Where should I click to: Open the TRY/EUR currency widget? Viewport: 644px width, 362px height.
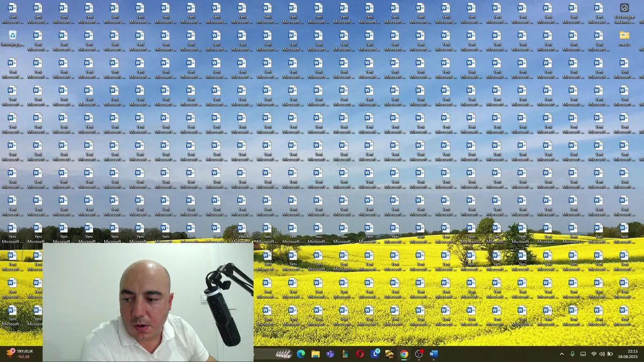click(x=19, y=354)
